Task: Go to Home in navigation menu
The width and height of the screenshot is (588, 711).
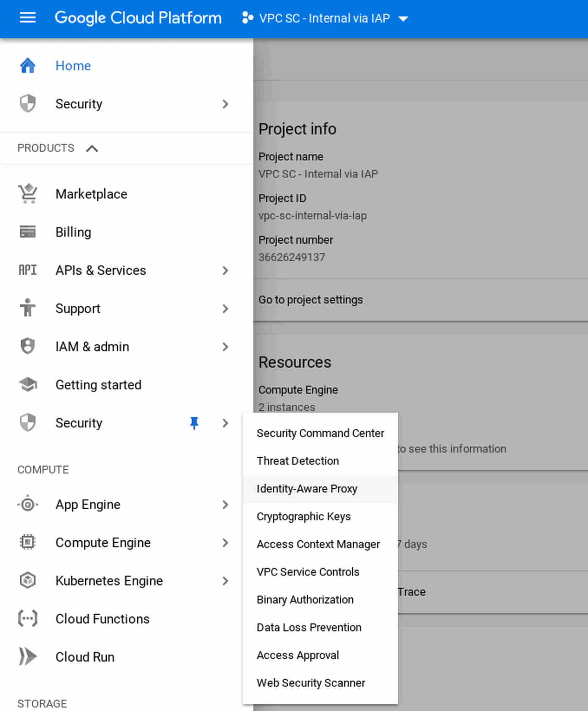Action: [x=73, y=66]
